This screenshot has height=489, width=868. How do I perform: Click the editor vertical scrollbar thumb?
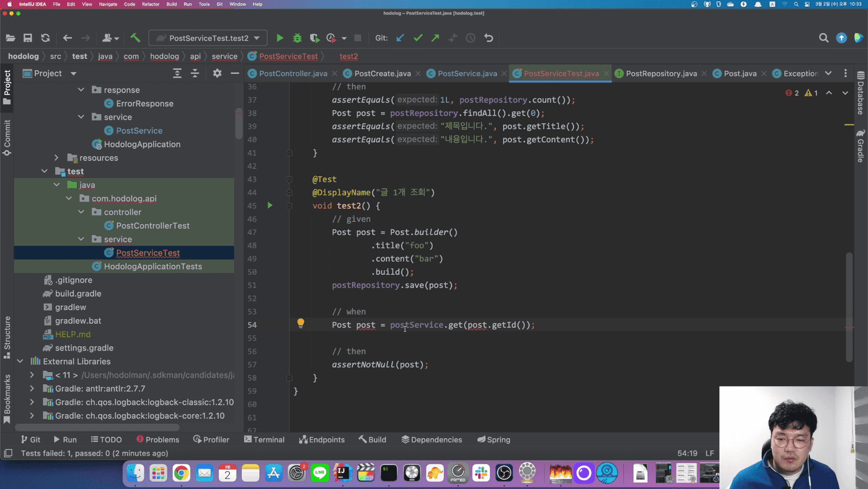coord(849,307)
